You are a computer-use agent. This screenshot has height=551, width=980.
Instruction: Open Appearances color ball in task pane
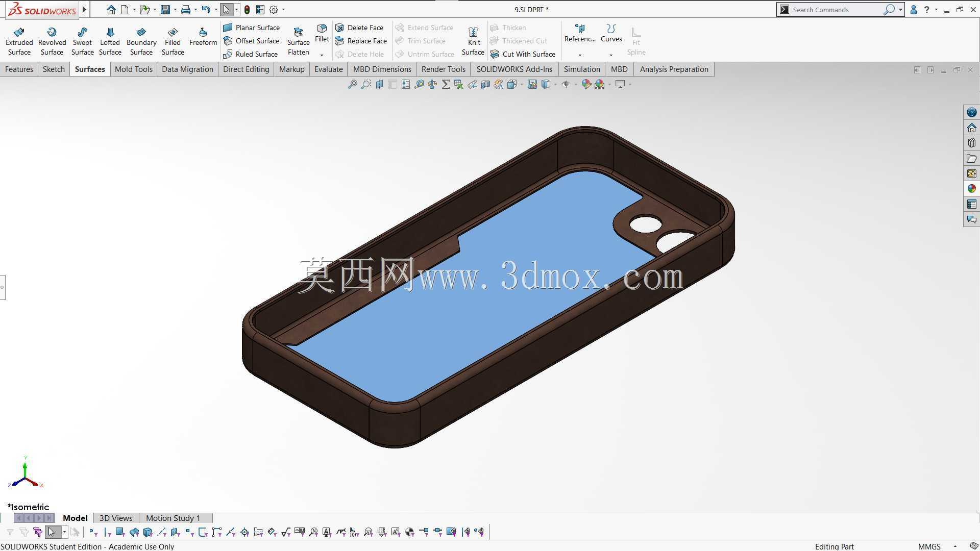point(971,189)
